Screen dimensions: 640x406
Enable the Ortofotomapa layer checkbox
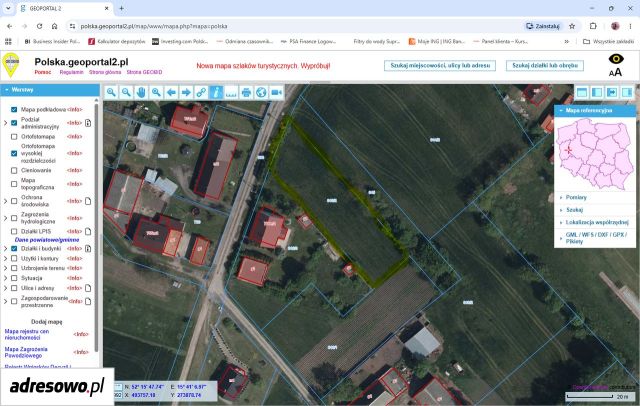(14, 137)
